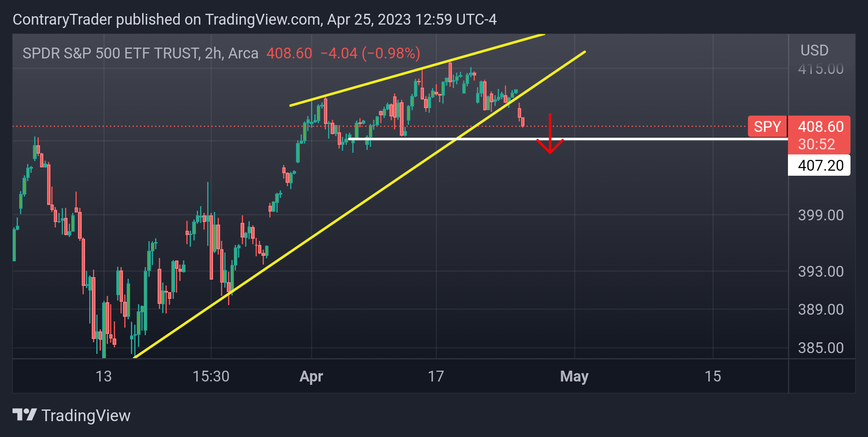Click the USD currency label

click(814, 51)
